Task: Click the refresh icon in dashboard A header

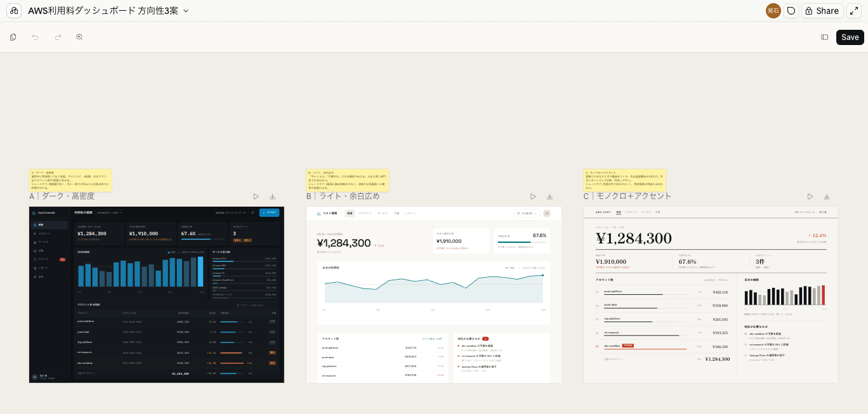Action: point(253,212)
